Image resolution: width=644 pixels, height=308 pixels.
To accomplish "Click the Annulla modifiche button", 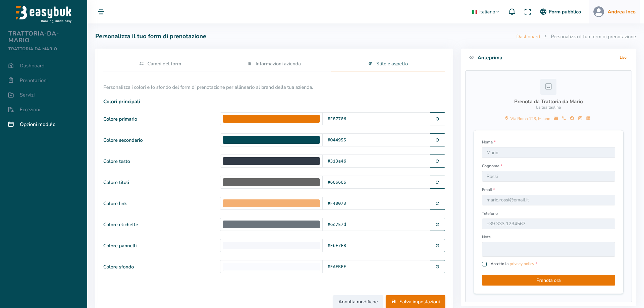I will (358, 302).
